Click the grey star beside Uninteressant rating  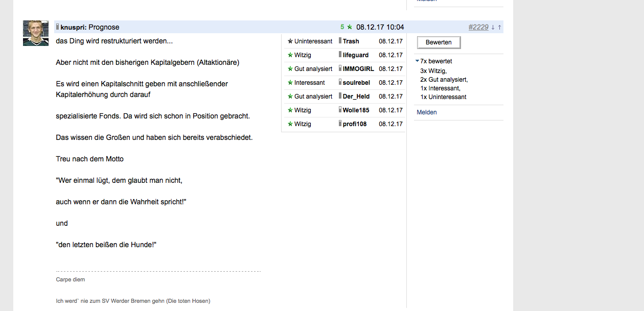click(290, 41)
